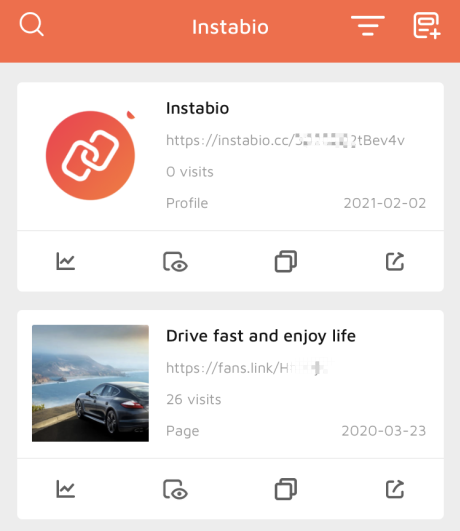Select the Instabio card title
The width and height of the screenshot is (460, 531).
tap(197, 108)
